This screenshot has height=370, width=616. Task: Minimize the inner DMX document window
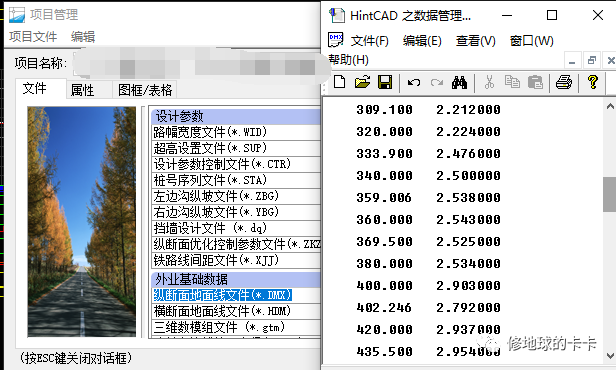click(x=572, y=61)
